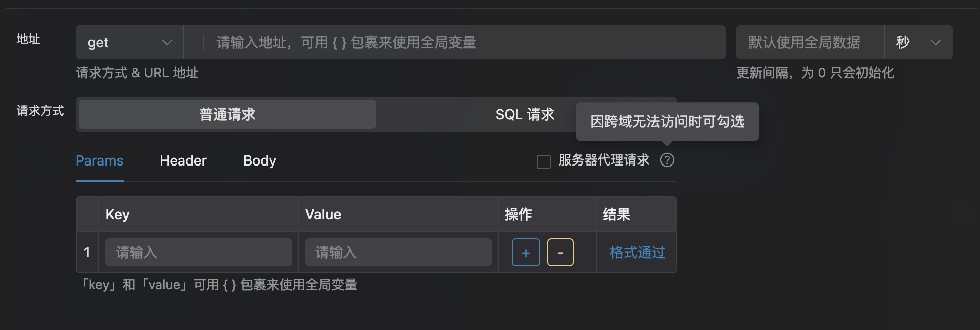Focus the URL address input field
The image size is (980, 330).
pyautogui.click(x=461, y=43)
